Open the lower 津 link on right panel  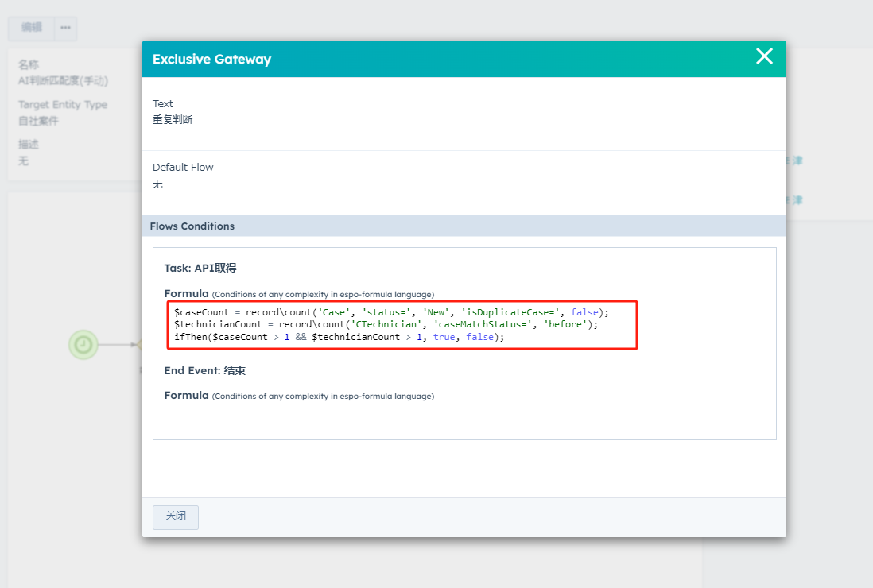pyautogui.click(x=797, y=200)
